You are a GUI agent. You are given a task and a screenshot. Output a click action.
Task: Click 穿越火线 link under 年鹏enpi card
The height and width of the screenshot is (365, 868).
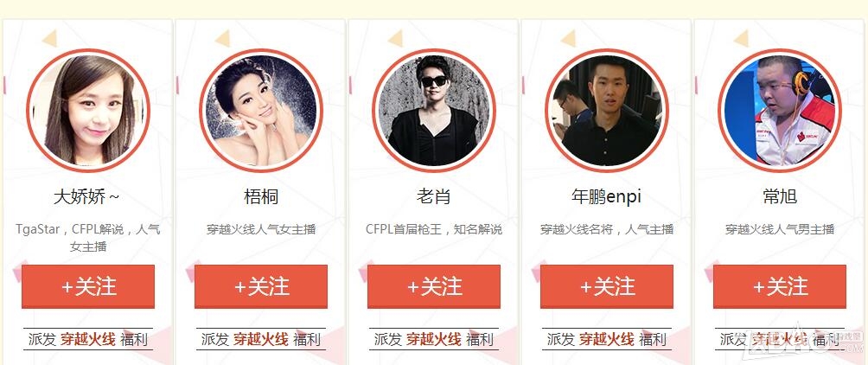coord(607,339)
